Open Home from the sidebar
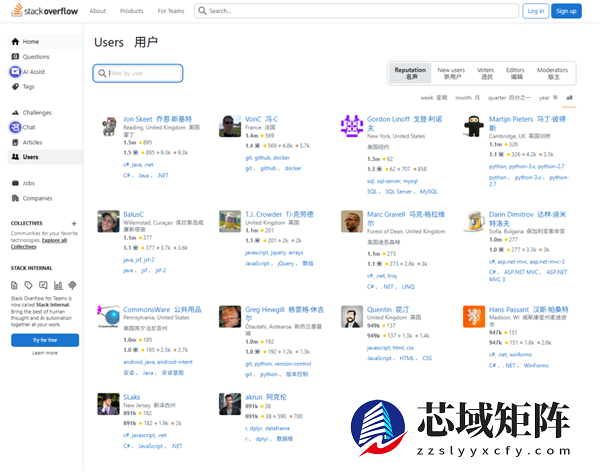Screen dimensions: 600x473 45,41
